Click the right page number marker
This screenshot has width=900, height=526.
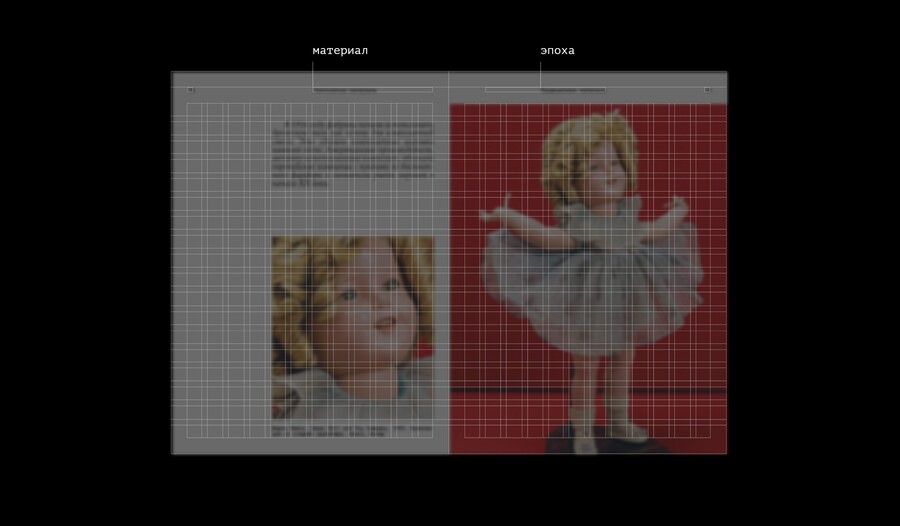coord(707,90)
